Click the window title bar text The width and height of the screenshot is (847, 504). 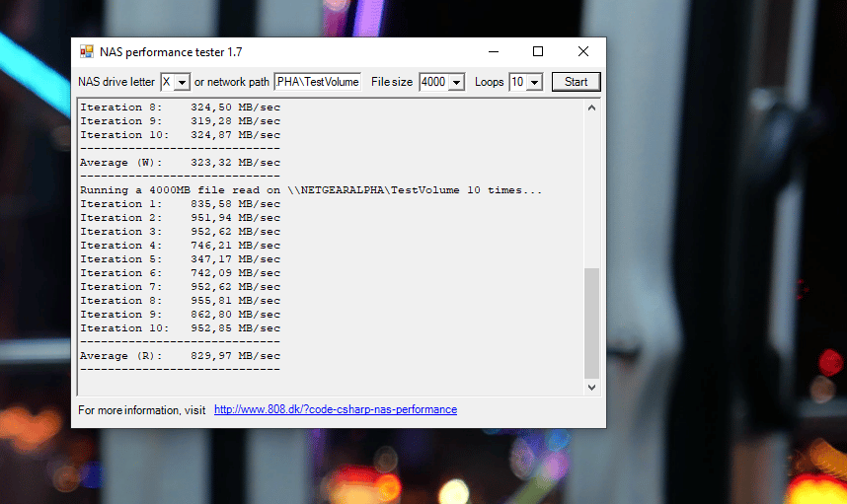point(171,52)
